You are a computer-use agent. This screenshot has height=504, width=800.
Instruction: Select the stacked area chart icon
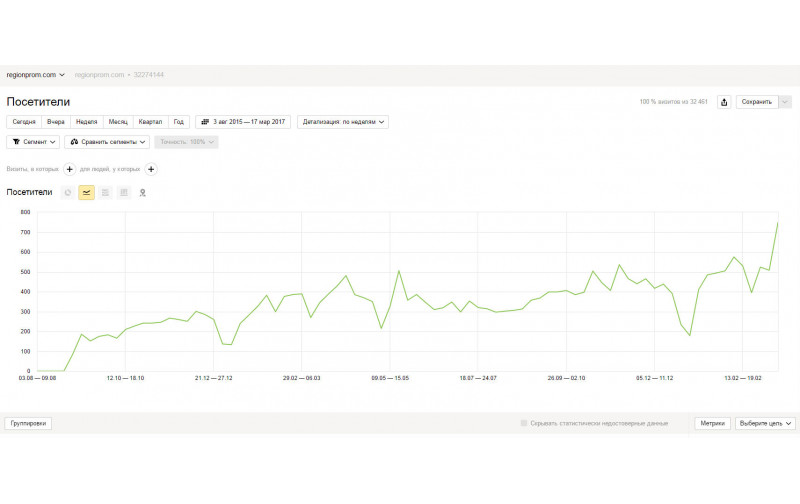coord(105,192)
